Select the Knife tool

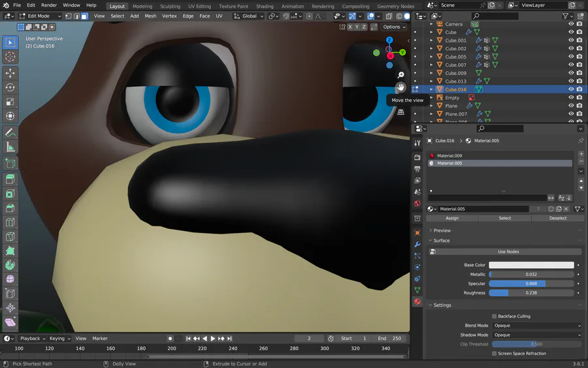[10, 236]
